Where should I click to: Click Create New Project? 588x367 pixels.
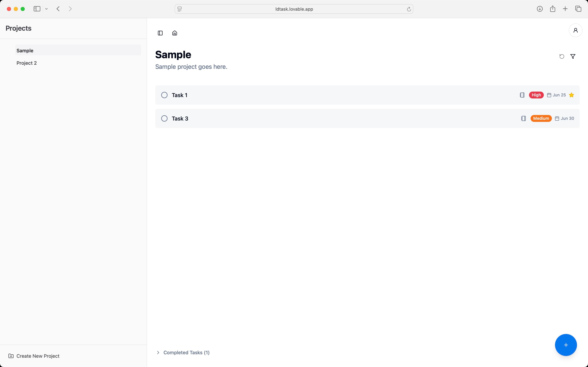34,356
